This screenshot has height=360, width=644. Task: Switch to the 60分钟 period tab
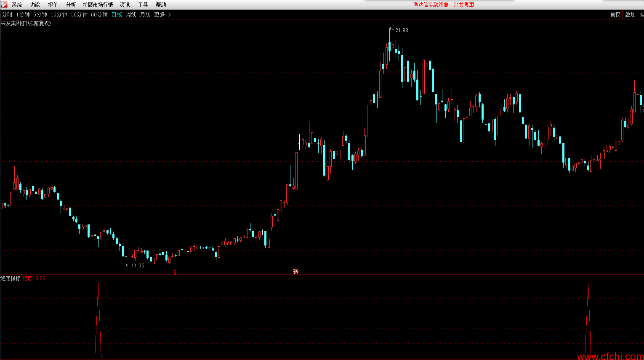pos(99,14)
